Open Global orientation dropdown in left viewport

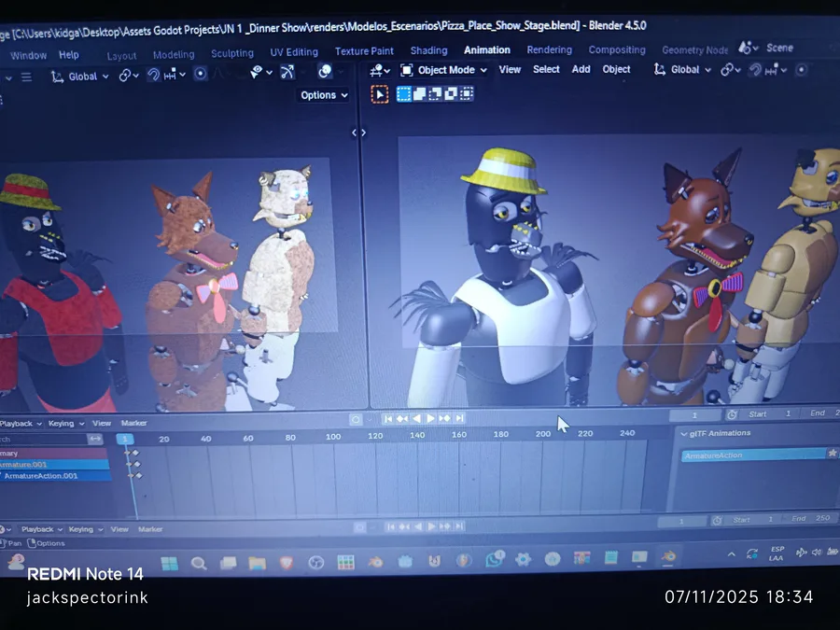click(80, 77)
